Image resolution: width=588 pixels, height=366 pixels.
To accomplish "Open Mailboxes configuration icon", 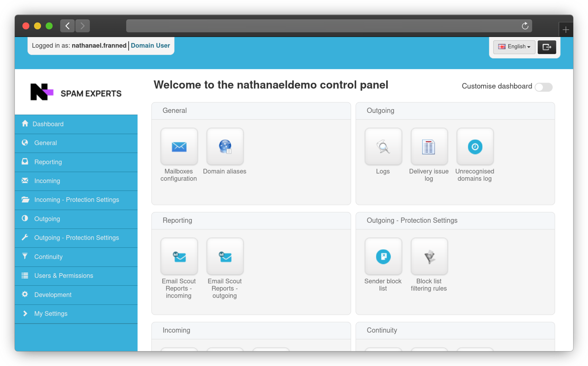I will click(x=179, y=147).
